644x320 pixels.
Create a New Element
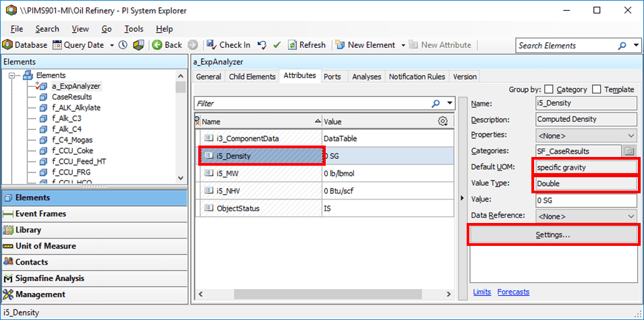click(365, 45)
